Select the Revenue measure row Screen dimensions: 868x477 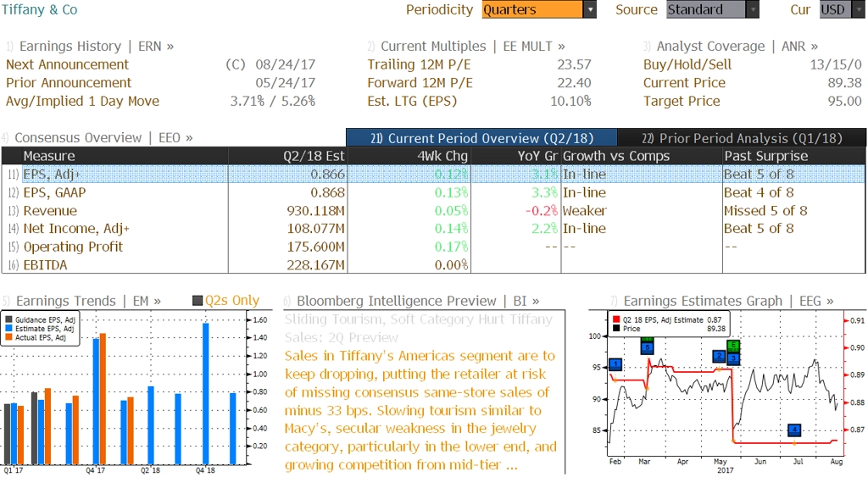coord(433,211)
